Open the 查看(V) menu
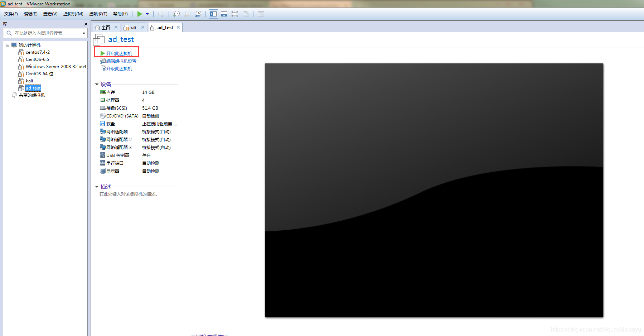644x336 pixels. coord(50,14)
